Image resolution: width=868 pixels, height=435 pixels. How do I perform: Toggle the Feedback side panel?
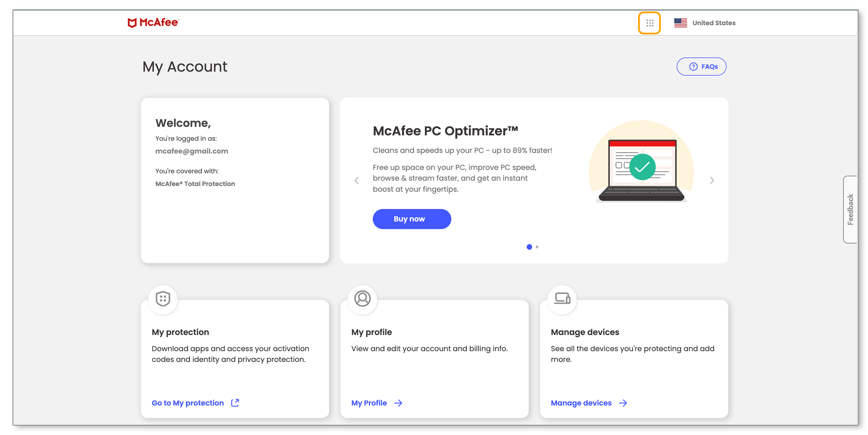click(x=850, y=209)
